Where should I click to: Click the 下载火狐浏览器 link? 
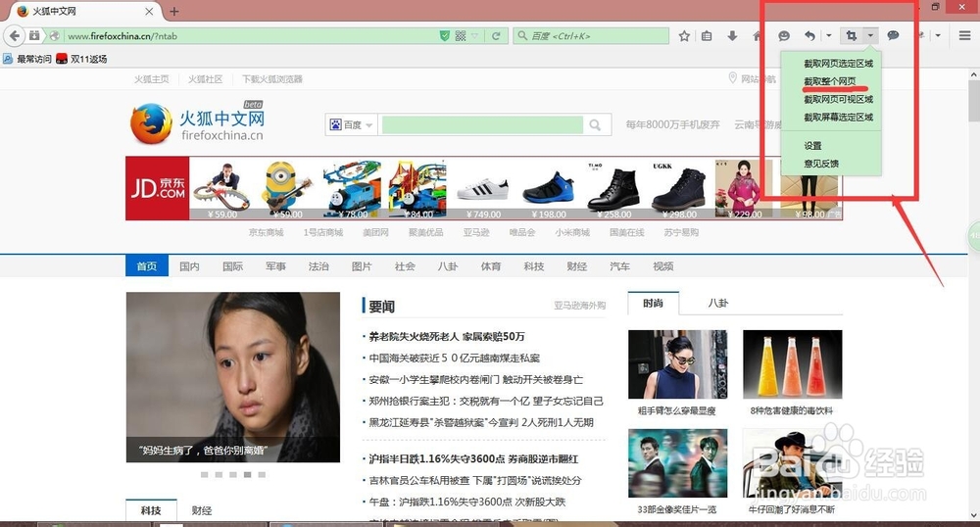point(271,79)
